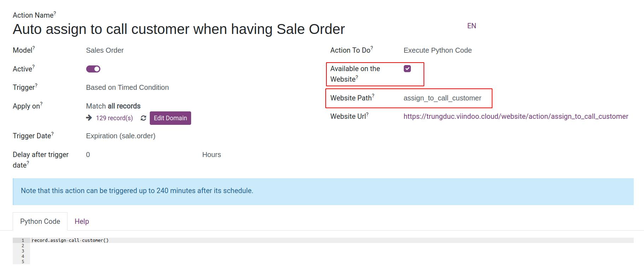Image resolution: width=644 pixels, height=267 pixels.
Task: Uncheck Available on the Website checkbox
Action: pyautogui.click(x=407, y=69)
